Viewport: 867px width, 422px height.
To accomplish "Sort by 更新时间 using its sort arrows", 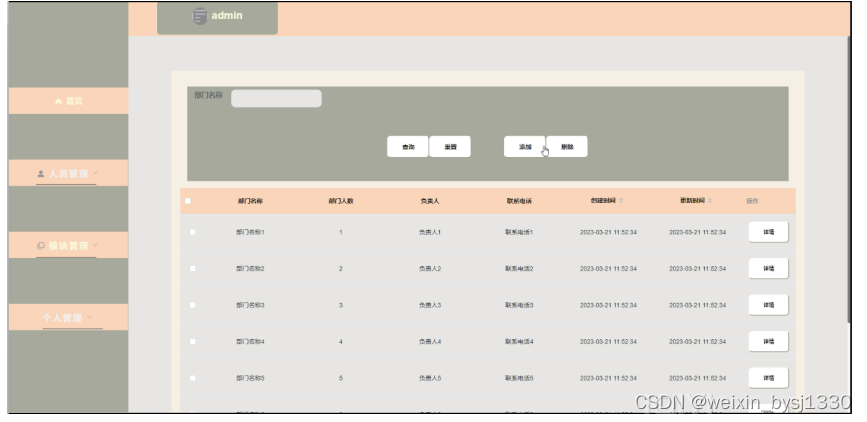I will point(710,201).
